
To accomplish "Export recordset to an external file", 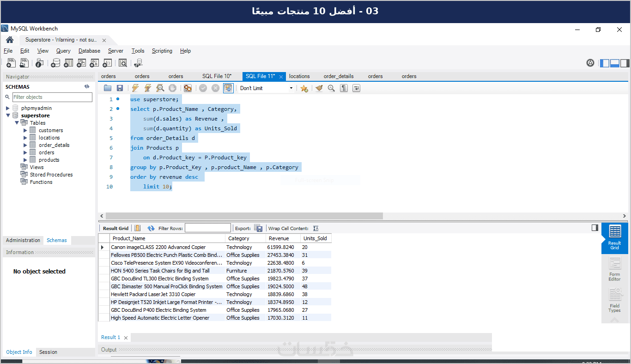I will pyautogui.click(x=258, y=228).
